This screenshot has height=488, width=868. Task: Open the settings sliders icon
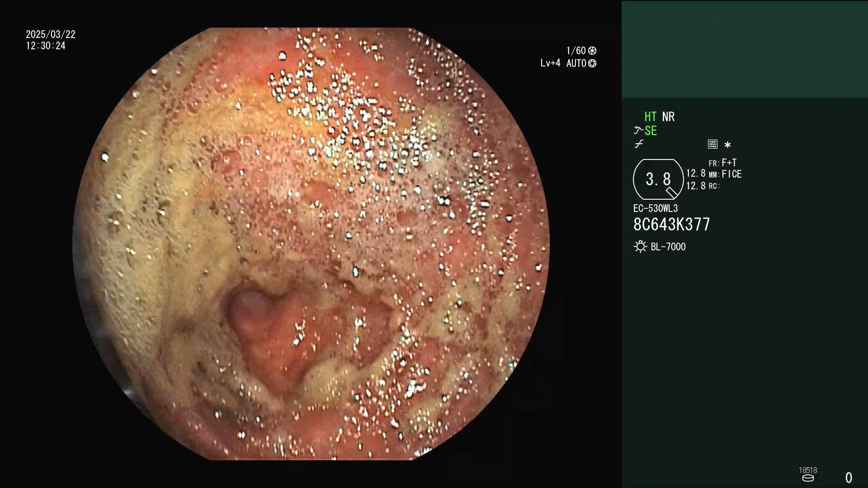coord(712,144)
